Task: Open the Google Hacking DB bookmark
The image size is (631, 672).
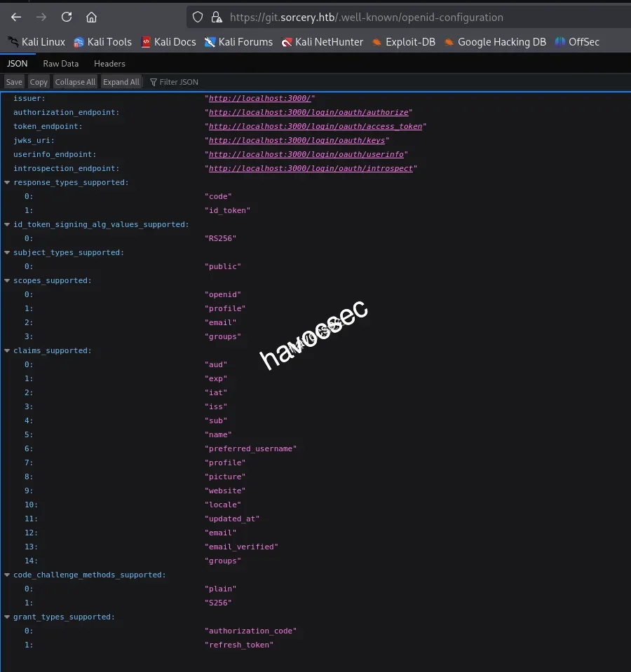Action: [x=495, y=42]
